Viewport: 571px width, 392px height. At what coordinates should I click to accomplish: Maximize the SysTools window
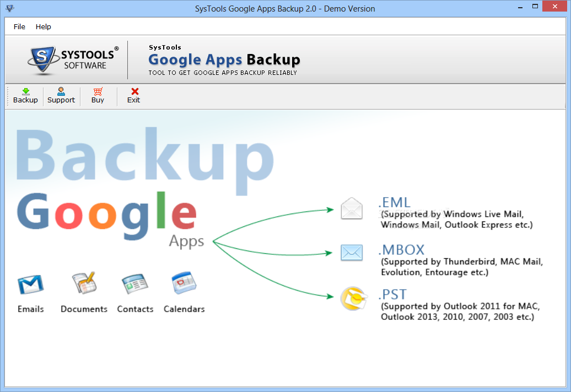535,7
